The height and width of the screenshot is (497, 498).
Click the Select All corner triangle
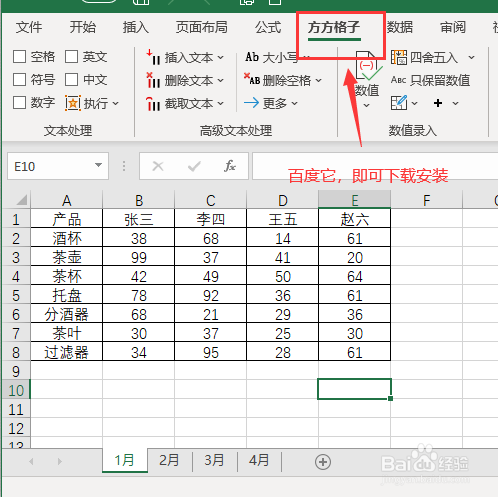[x=21, y=200]
